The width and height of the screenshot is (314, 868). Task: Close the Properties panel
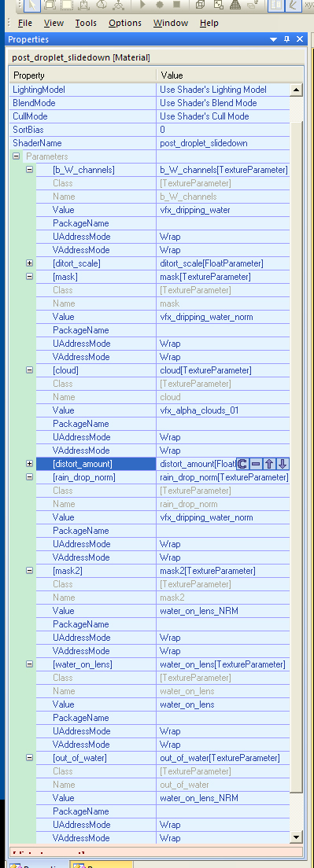point(300,39)
